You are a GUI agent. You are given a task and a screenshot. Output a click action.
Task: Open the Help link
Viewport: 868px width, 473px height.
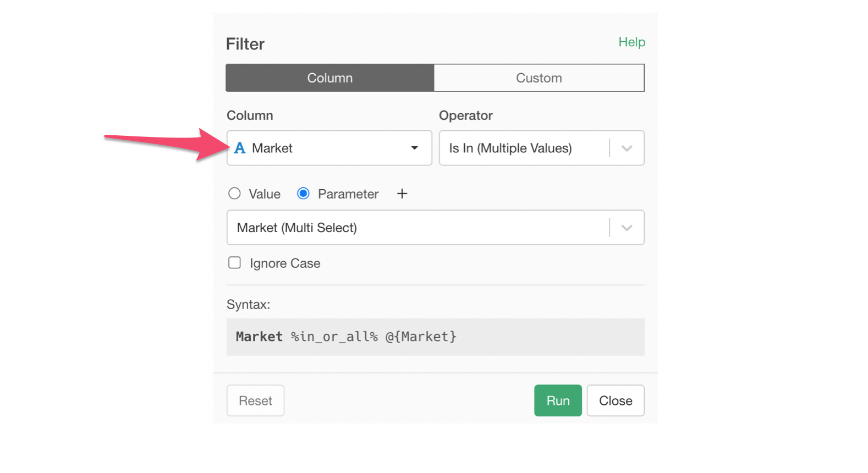click(631, 42)
